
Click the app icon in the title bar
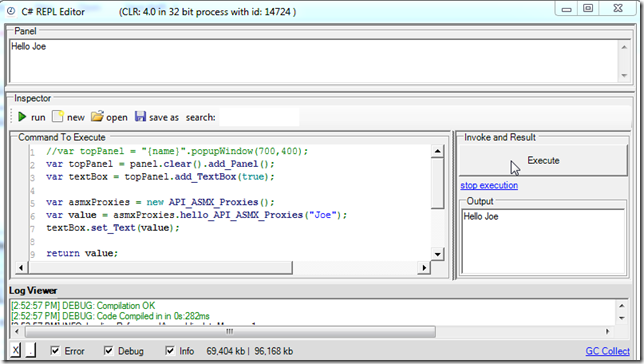point(11,12)
